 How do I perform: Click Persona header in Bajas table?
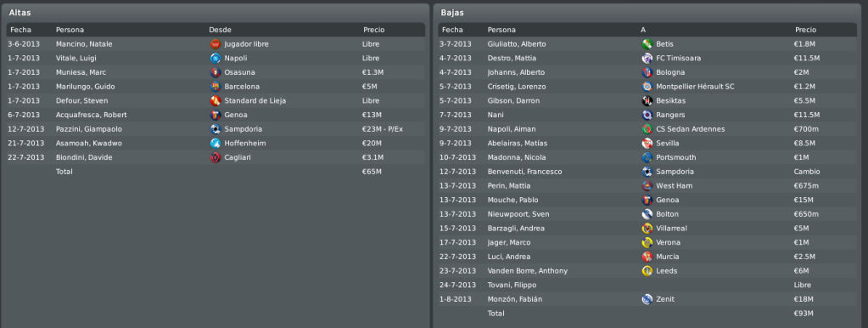tap(501, 30)
